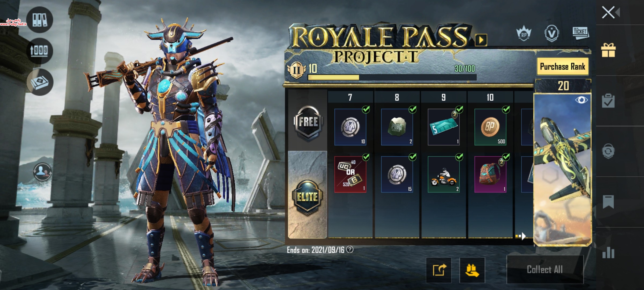Viewport: 644px width, 290px height.
Task: Open the Ends on date help icon
Action: tap(350, 250)
